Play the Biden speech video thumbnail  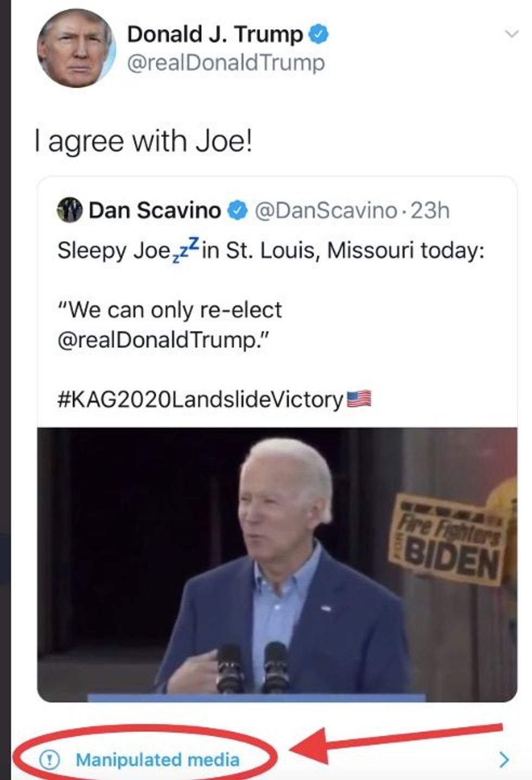[277, 564]
